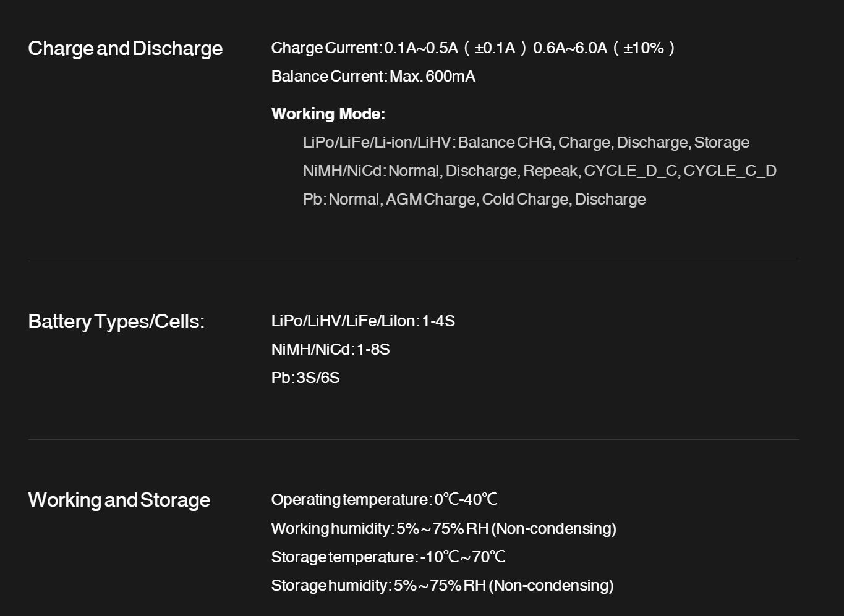Click the Pb "AGM Charge" text
The height and width of the screenshot is (616, 844).
click(x=431, y=199)
